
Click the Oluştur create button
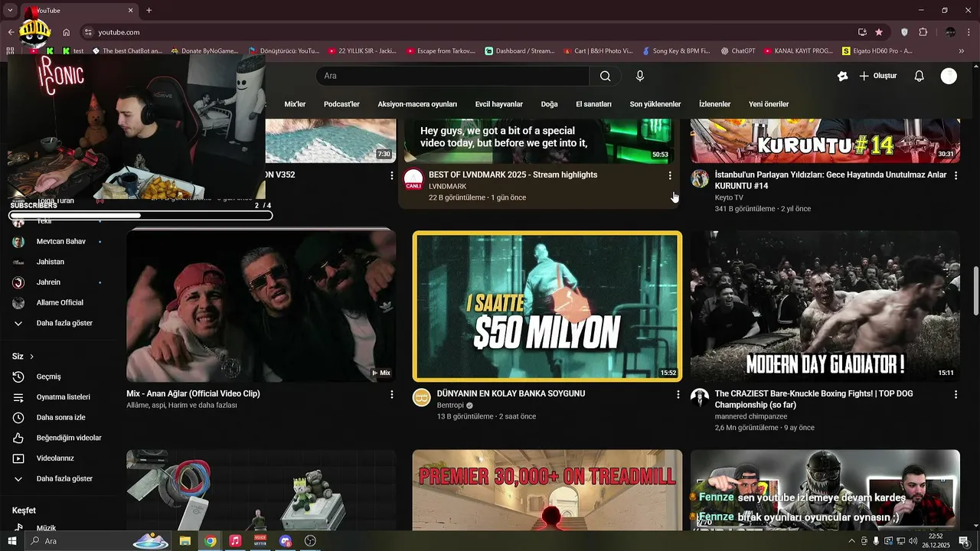(877, 76)
